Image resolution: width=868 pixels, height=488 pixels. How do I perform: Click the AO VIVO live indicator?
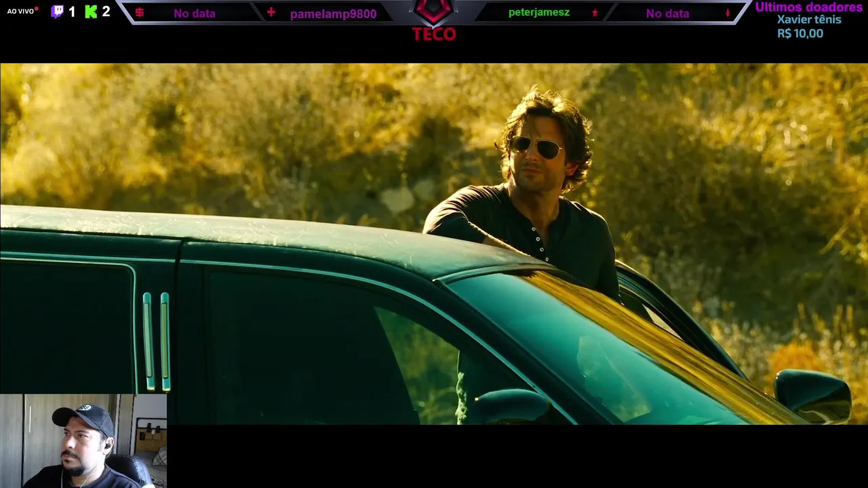click(x=22, y=11)
